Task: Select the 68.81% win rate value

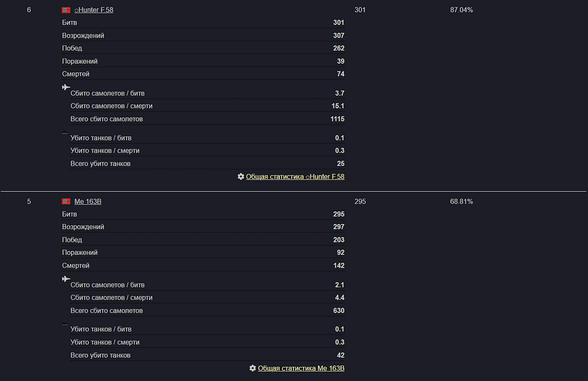Action: coord(461,201)
